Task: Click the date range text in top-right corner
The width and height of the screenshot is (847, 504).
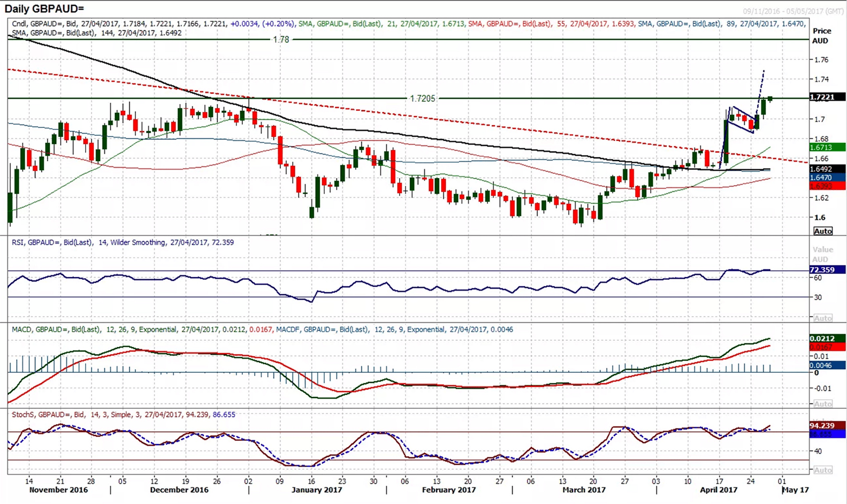Action: click(793, 11)
